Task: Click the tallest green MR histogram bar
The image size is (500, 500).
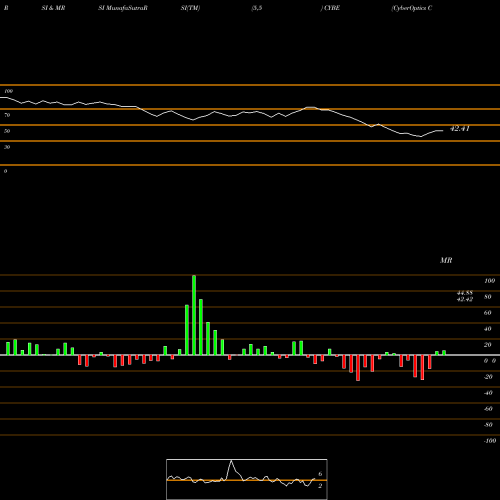Action: [x=194, y=315]
